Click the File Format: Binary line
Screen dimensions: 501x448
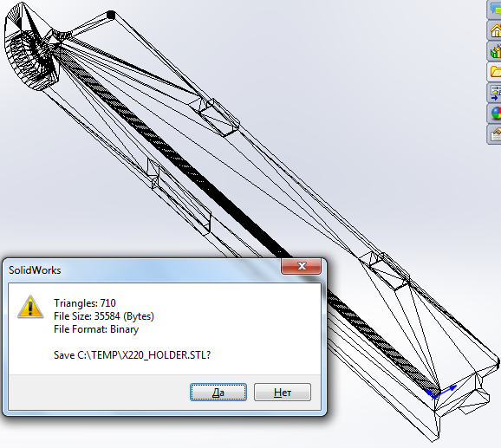[x=96, y=329]
